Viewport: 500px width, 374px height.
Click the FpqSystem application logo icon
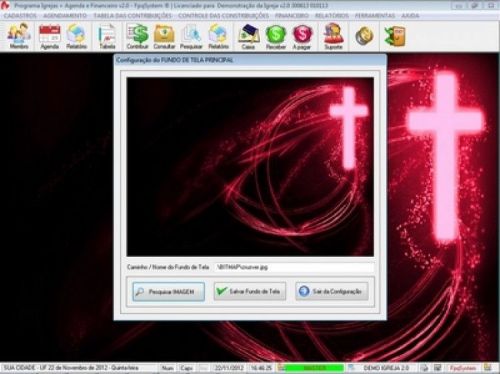click(5, 5)
